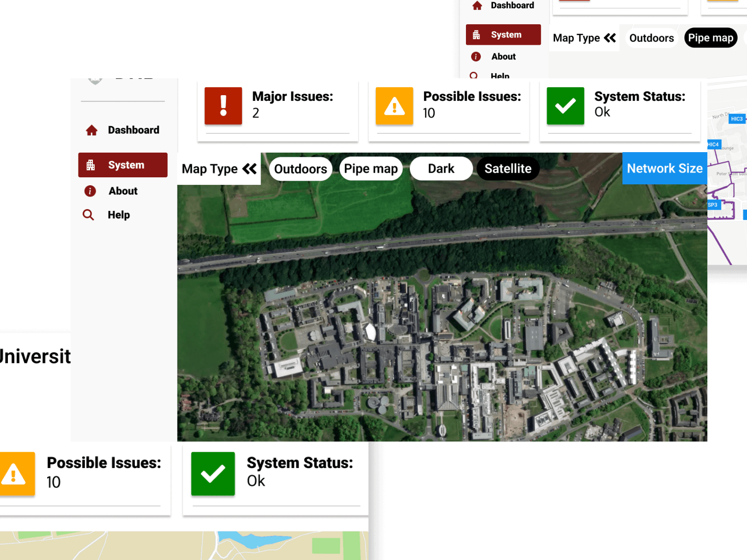Viewport: 747px width, 560px height.
Task: Click 'Possible Issues:' text in bottom-left window
Action: pos(104,463)
